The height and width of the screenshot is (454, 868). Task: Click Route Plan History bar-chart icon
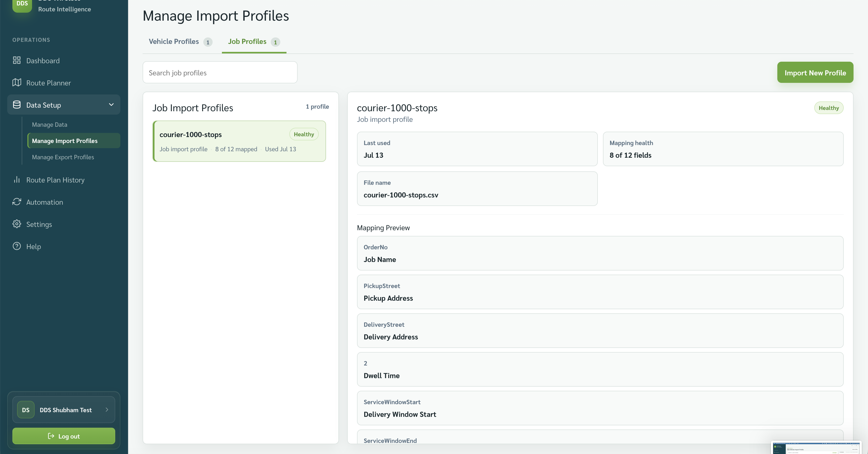[x=17, y=180]
